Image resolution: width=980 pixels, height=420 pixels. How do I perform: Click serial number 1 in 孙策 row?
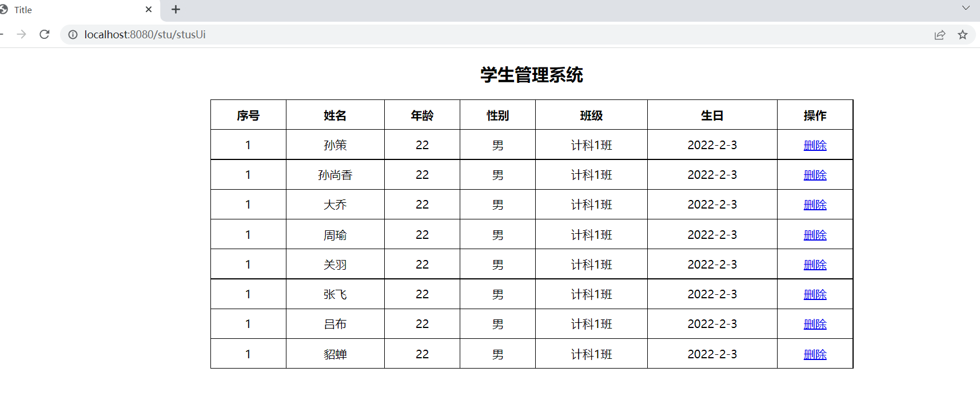248,145
